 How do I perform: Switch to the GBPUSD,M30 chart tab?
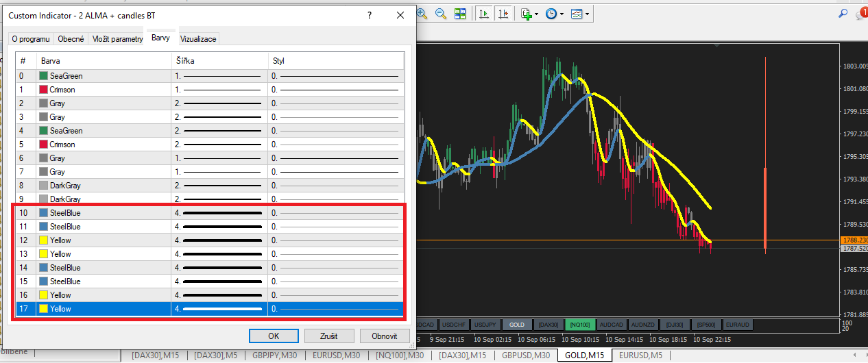(x=526, y=355)
